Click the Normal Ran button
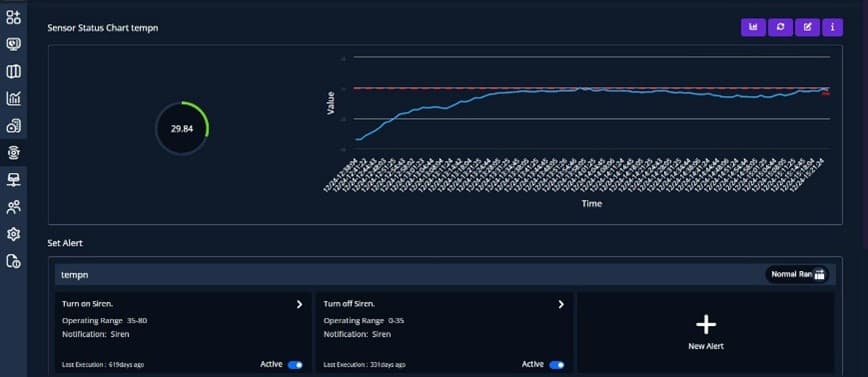Viewport: 868px width, 377px height. pos(797,274)
